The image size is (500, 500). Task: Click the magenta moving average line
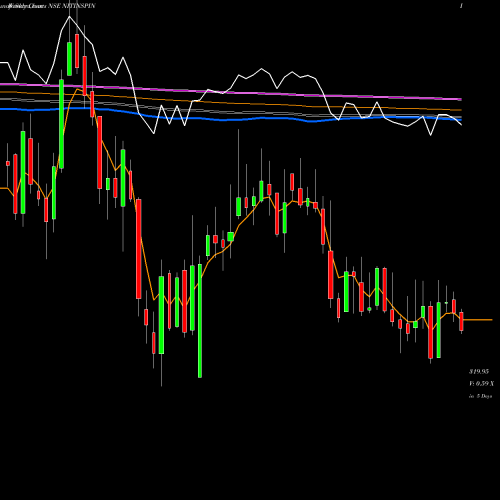point(231,92)
